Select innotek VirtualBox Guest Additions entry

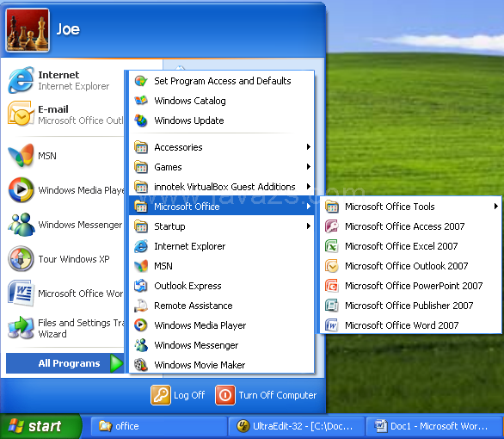click(x=221, y=187)
